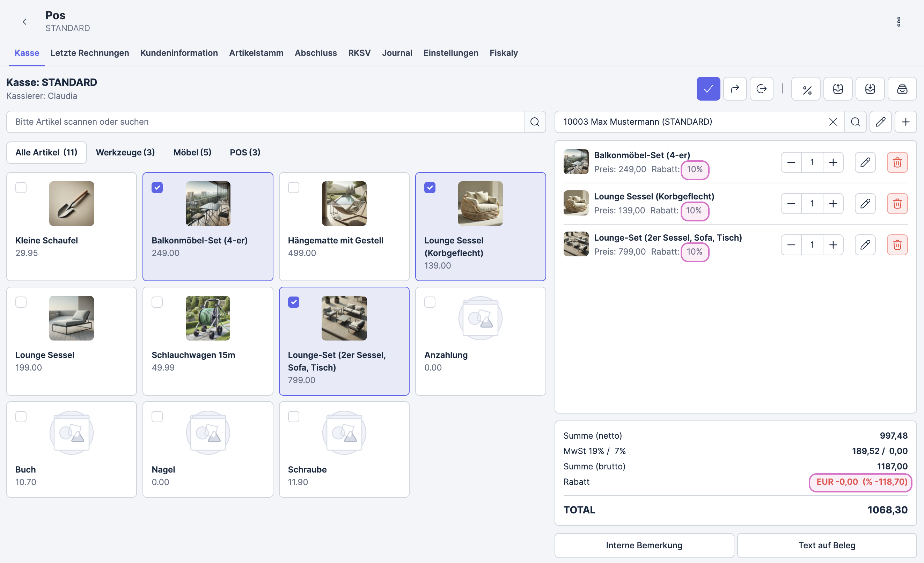Click the cash register drawer icon

pyautogui.click(x=902, y=89)
